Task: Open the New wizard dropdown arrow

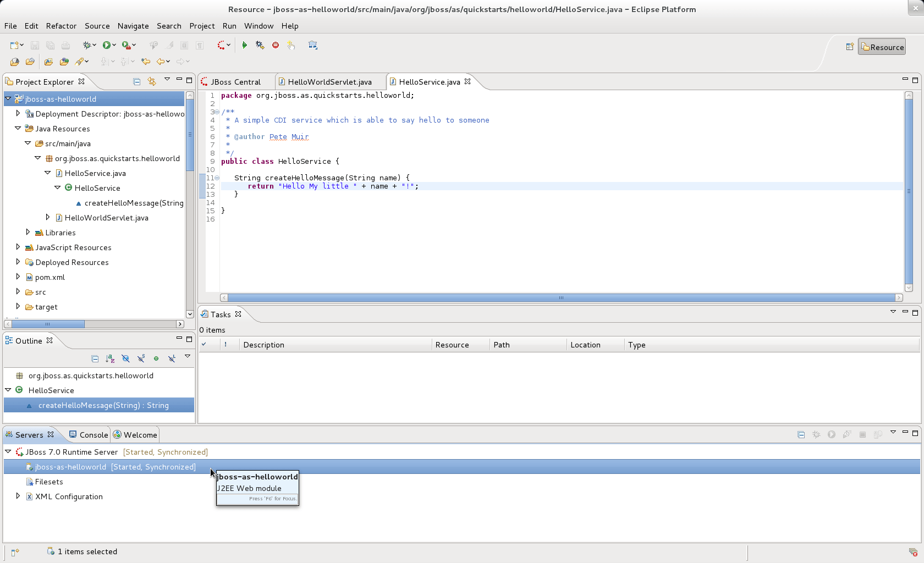Action: click(x=22, y=45)
